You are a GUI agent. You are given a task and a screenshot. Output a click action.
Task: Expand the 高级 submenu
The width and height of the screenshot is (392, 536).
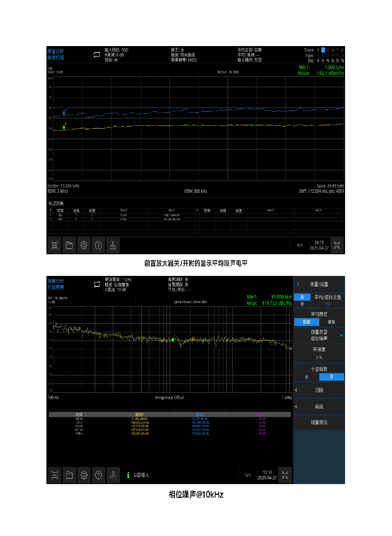(x=319, y=407)
